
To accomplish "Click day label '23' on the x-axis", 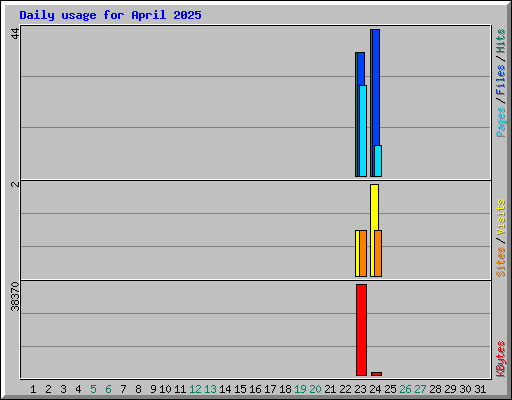I will (360, 389).
